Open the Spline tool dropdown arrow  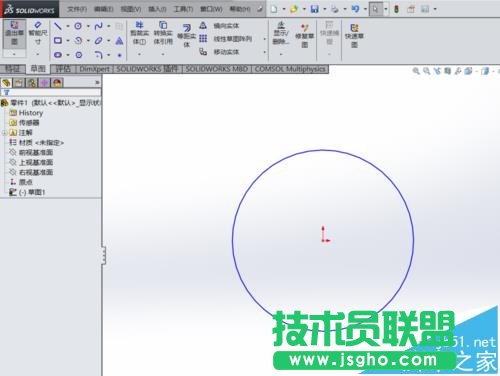coord(109,26)
